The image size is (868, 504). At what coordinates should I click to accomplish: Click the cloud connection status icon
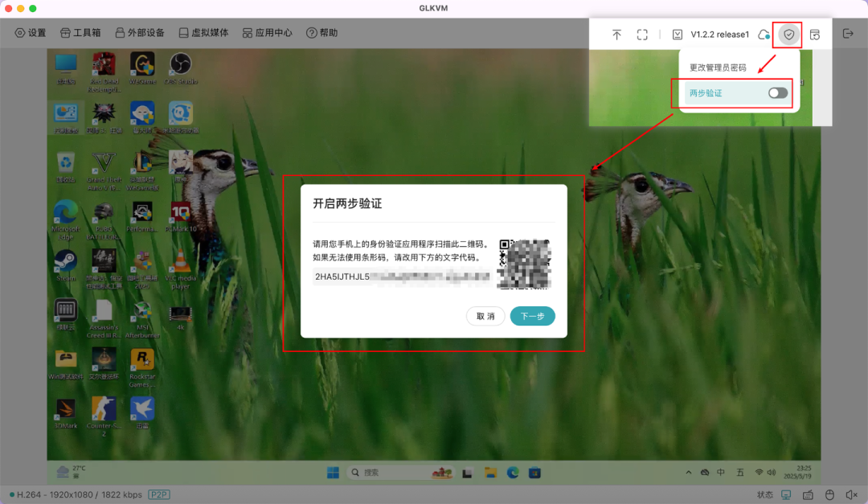click(x=764, y=35)
